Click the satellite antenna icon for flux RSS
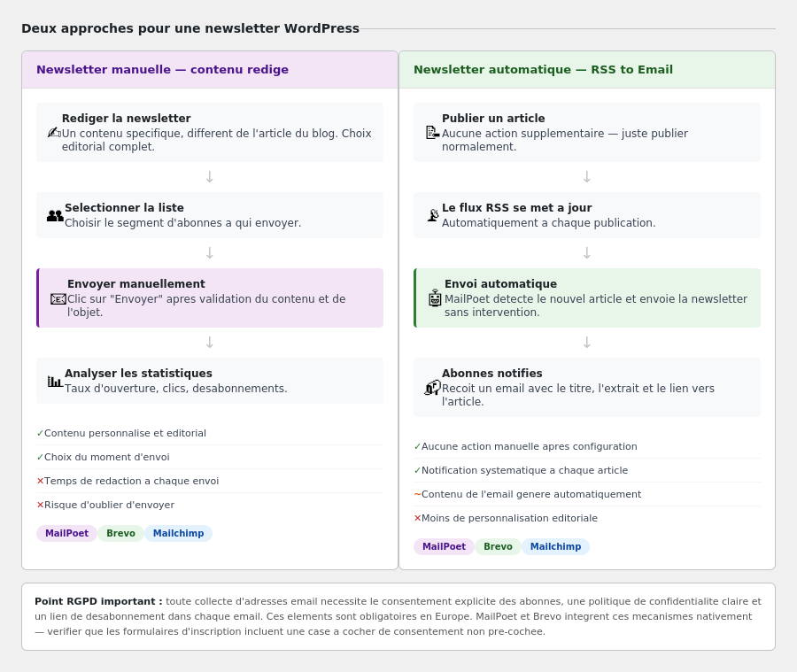This screenshot has height=672, width=797. (x=432, y=215)
